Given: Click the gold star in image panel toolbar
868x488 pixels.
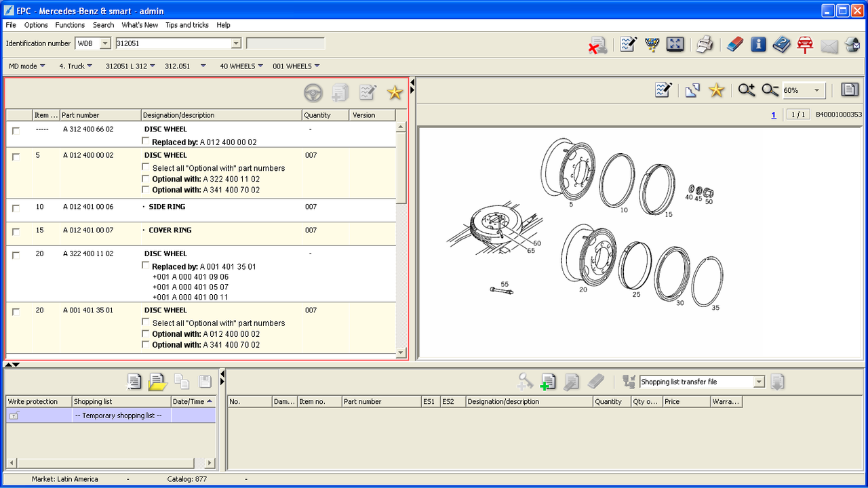Looking at the screenshot, I should (x=716, y=89).
